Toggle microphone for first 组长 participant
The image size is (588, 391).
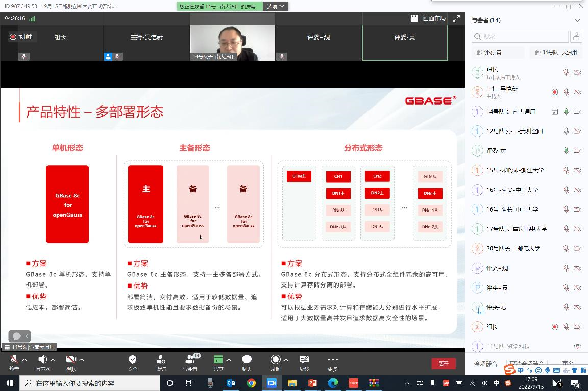point(566,72)
